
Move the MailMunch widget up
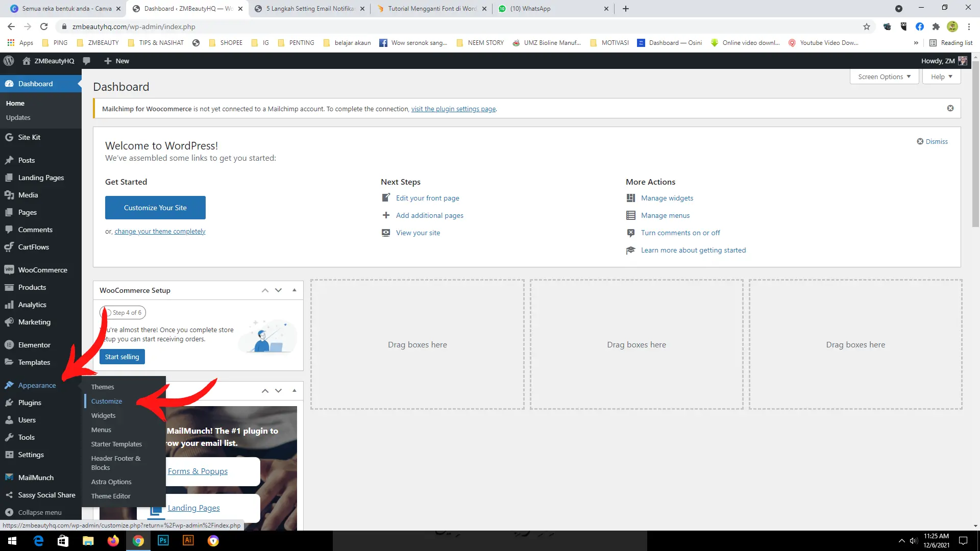click(265, 391)
